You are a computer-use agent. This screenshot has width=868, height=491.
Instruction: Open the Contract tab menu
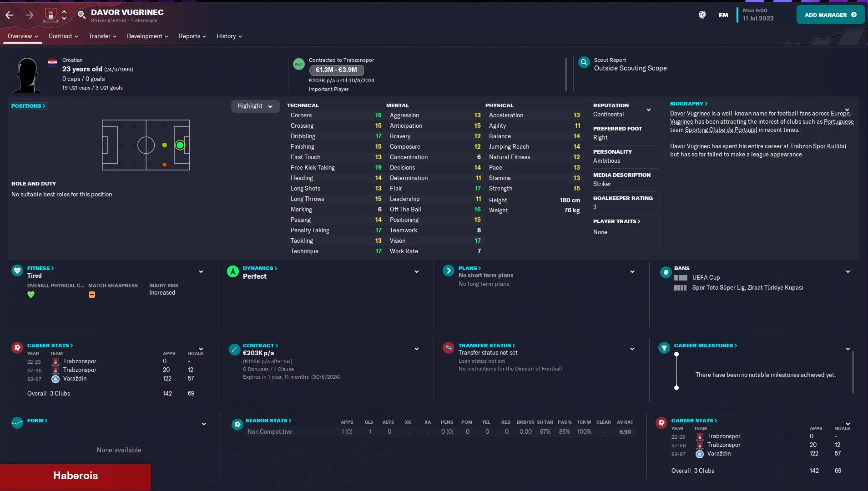pyautogui.click(x=63, y=36)
